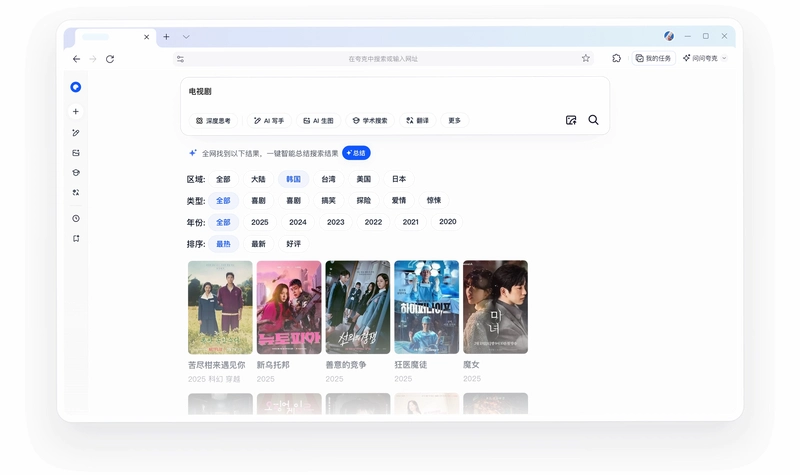Open the 更多 options chip
800x475 pixels.
[x=455, y=120]
